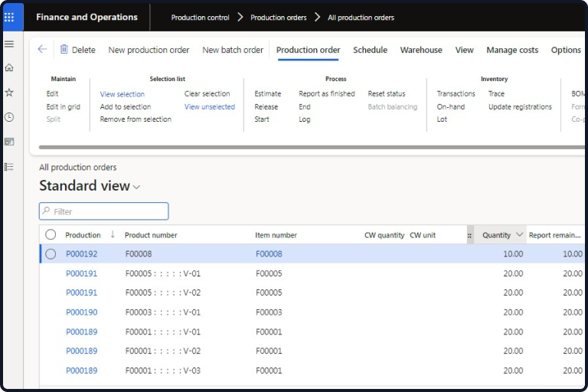The height and width of the screenshot is (392, 588).
Task: Click CW quantity column header
Action: pyautogui.click(x=384, y=235)
